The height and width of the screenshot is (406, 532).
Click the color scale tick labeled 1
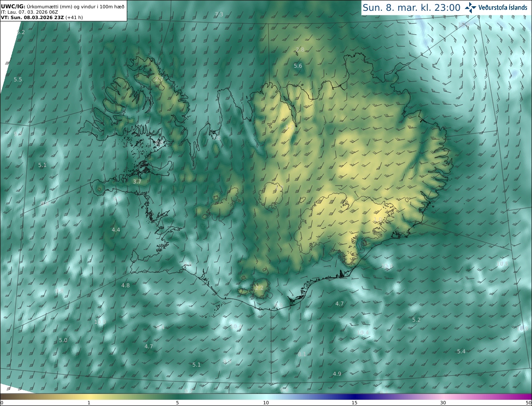[x=89, y=403]
